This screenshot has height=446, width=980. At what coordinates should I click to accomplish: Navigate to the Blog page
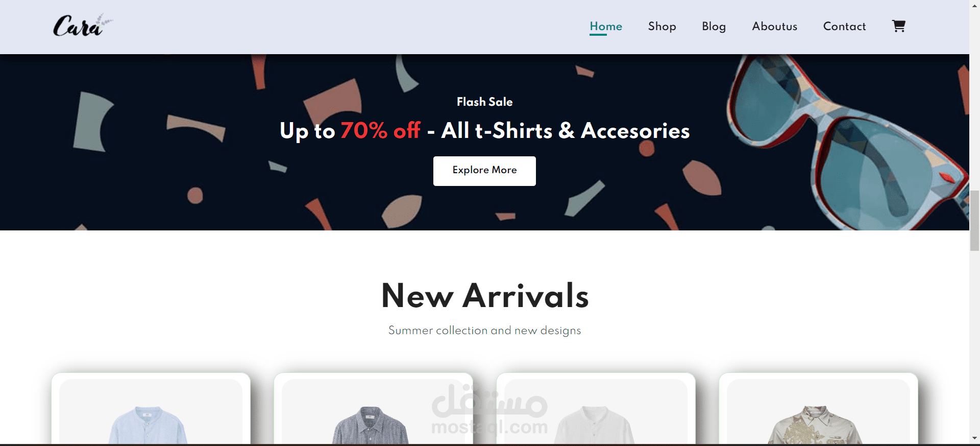[x=714, y=27]
